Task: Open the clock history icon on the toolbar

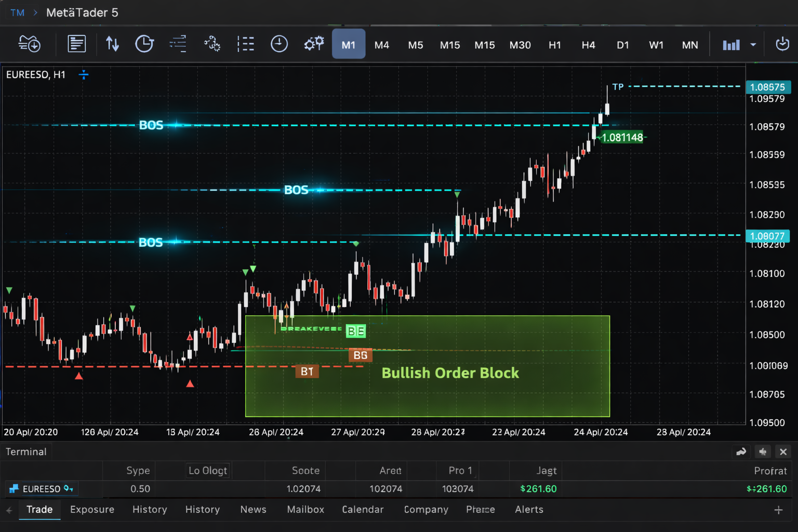Action: [144, 44]
